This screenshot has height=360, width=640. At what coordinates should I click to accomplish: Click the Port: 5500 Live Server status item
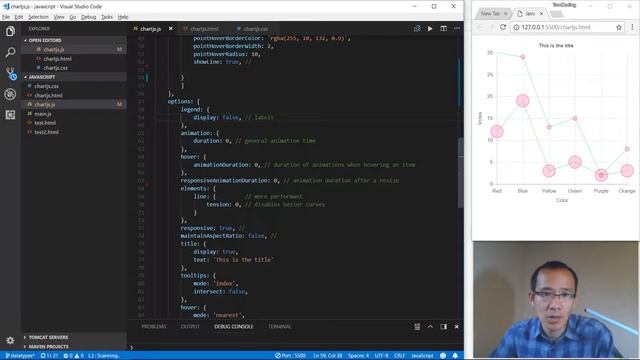tap(290, 356)
